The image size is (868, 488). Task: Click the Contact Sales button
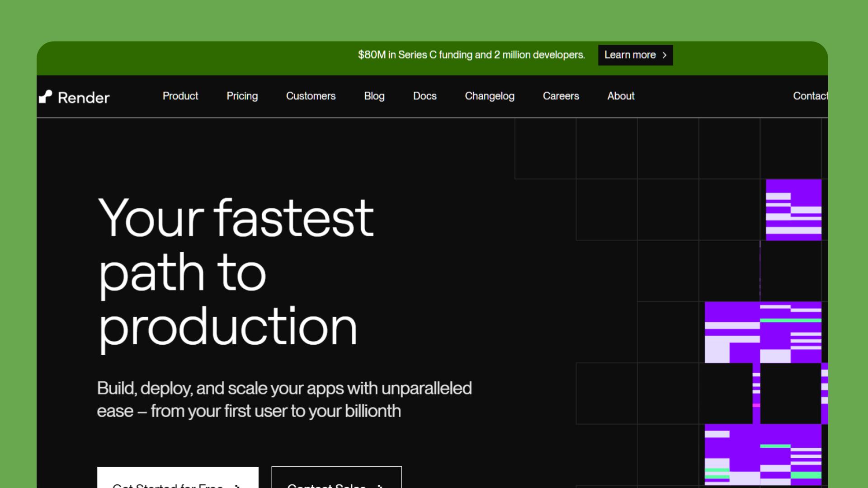[336, 479]
